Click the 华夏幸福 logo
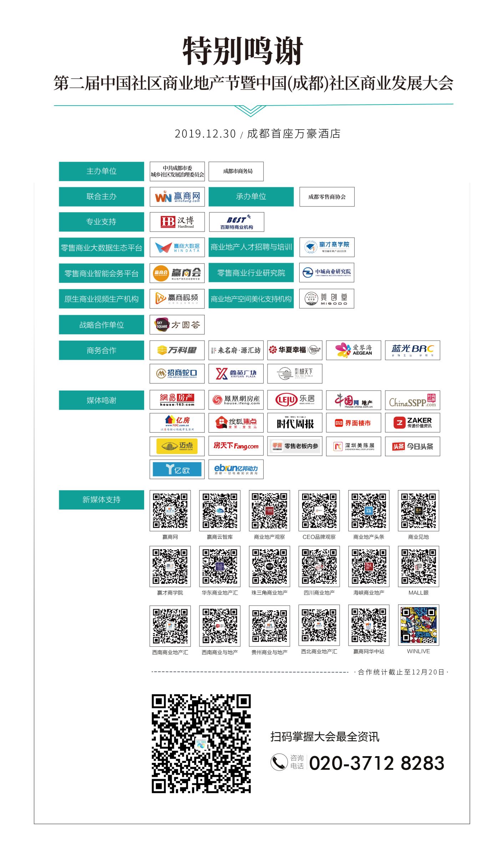This screenshot has width=504, height=856. pyautogui.click(x=295, y=350)
